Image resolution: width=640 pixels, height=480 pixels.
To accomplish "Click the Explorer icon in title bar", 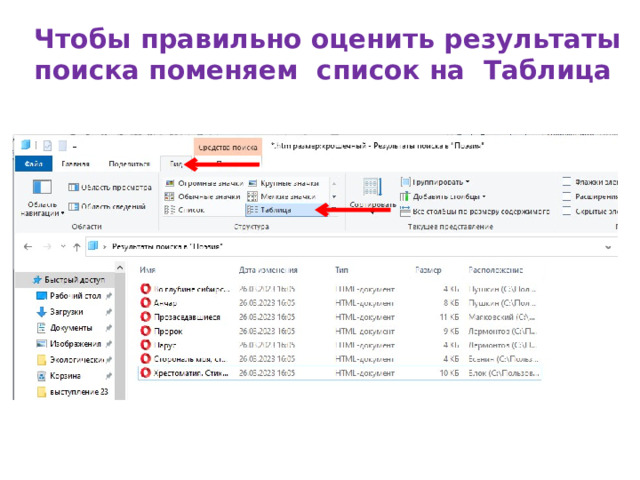I will coord(26,145).
